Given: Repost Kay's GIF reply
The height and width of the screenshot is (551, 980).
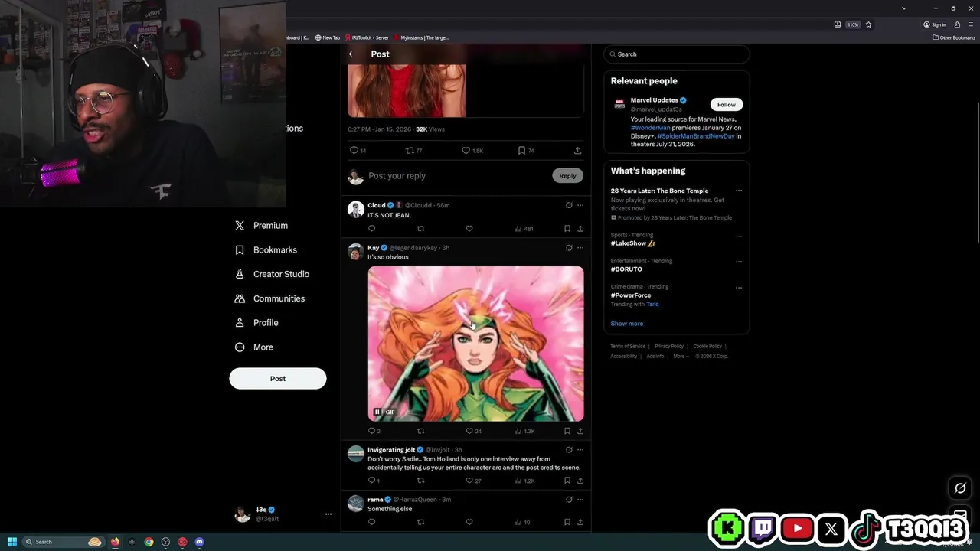Looking at the screenshot, I should click(420, 431).
